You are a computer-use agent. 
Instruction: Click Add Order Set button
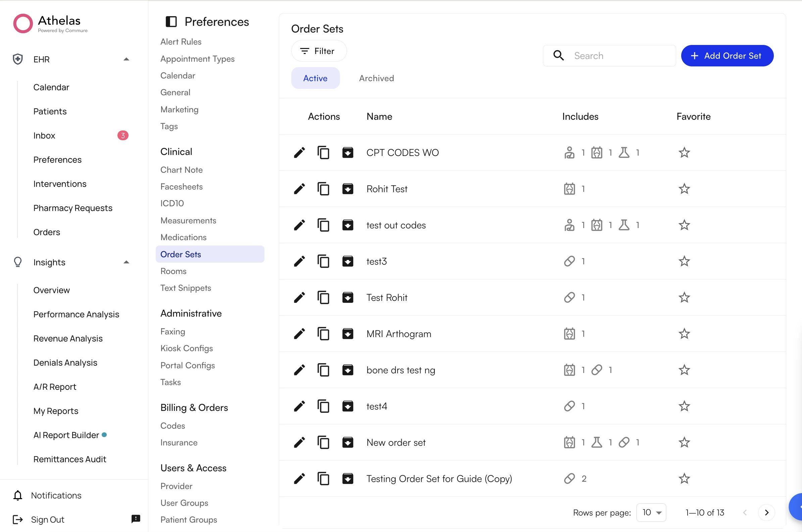tap(726, 56)
